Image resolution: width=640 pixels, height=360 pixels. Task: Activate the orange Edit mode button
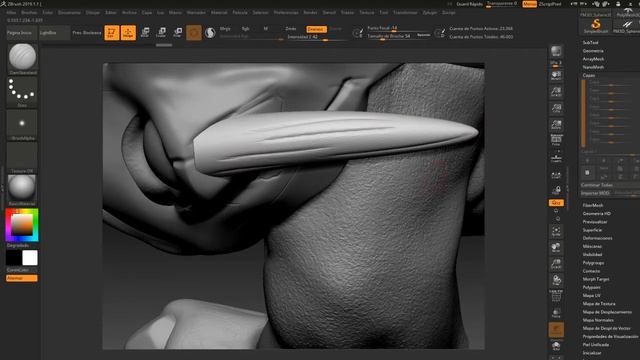pos(111,33)
